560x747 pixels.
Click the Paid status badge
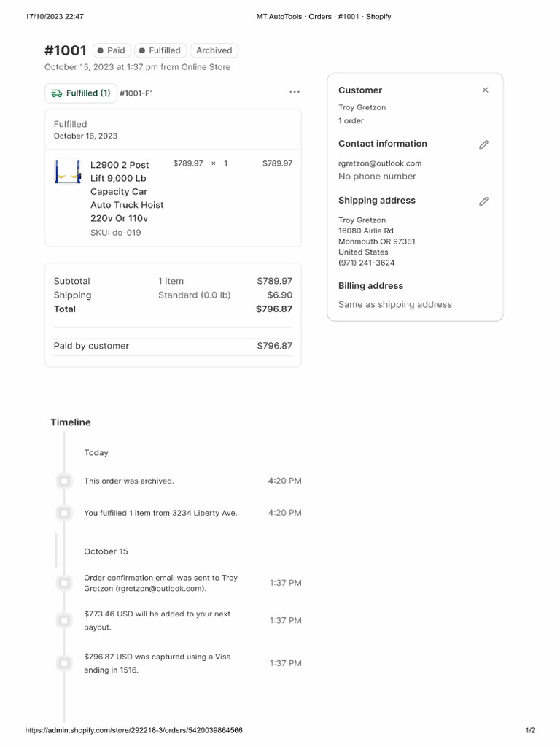pos(112,51)
